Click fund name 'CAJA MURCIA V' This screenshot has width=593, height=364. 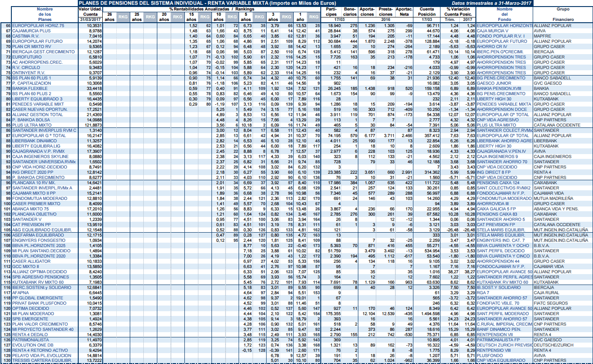[x=492, y=31]
